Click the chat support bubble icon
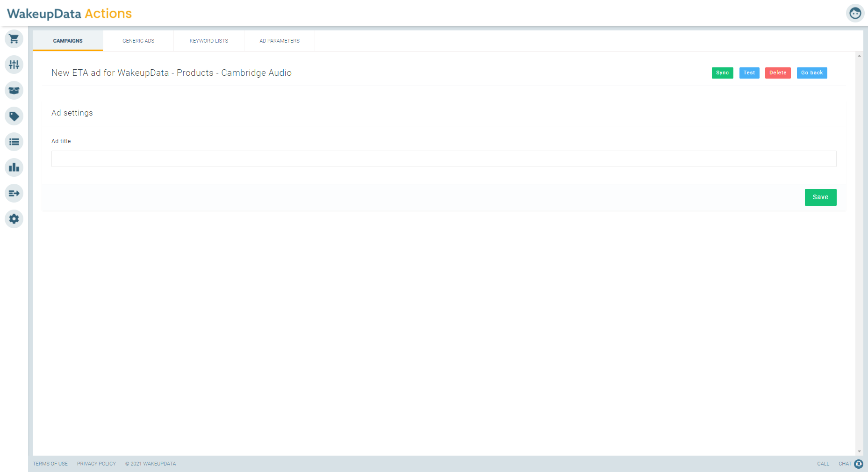This screenshot has height=472, width=868. point(859,464)
